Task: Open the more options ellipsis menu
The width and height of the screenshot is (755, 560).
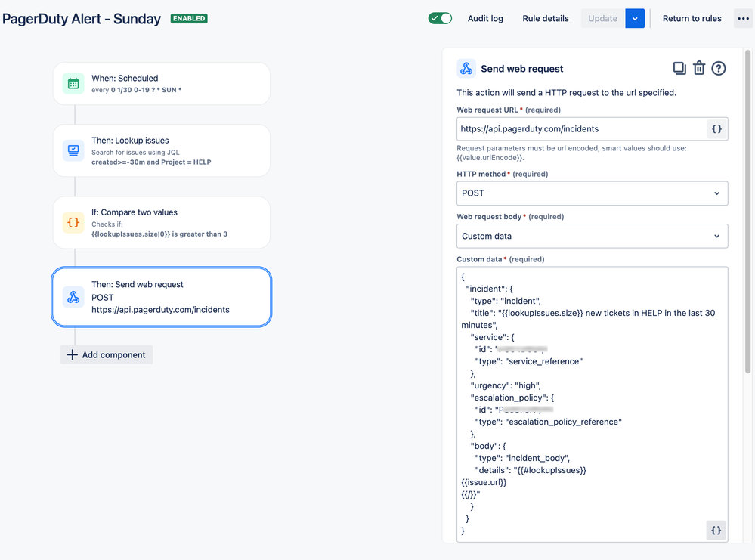Action: (743, 18)
